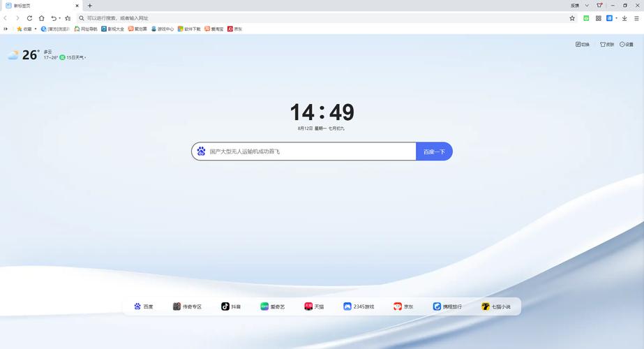Click the 百度一下 search button
The width and height of the screenshot is (644, 349).
click(x=434, y=151)
